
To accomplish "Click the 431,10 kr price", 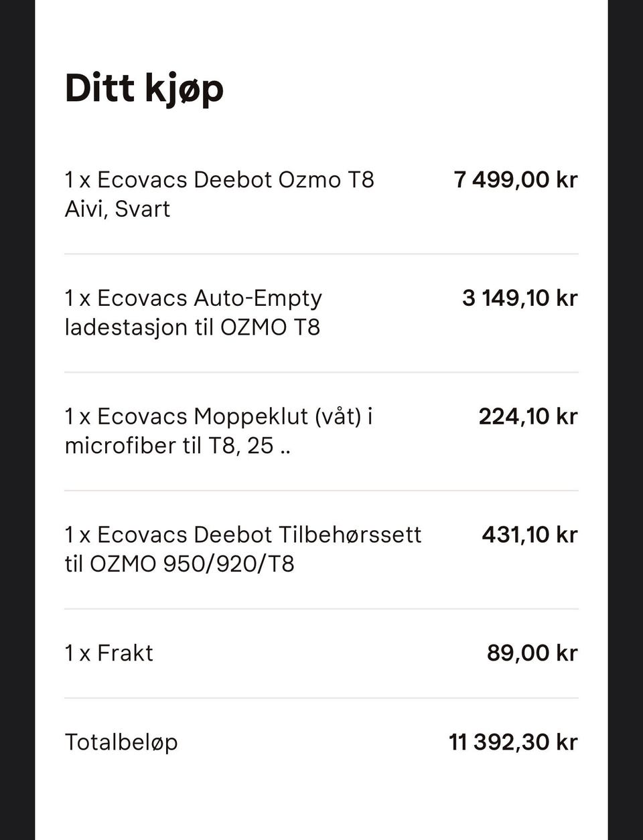I will (x=529, y=535).
